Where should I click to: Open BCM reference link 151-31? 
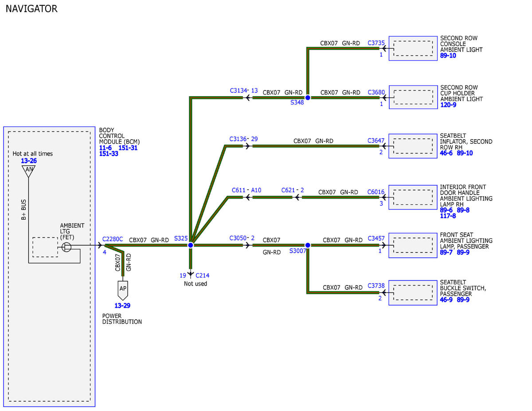pos(128,148)
